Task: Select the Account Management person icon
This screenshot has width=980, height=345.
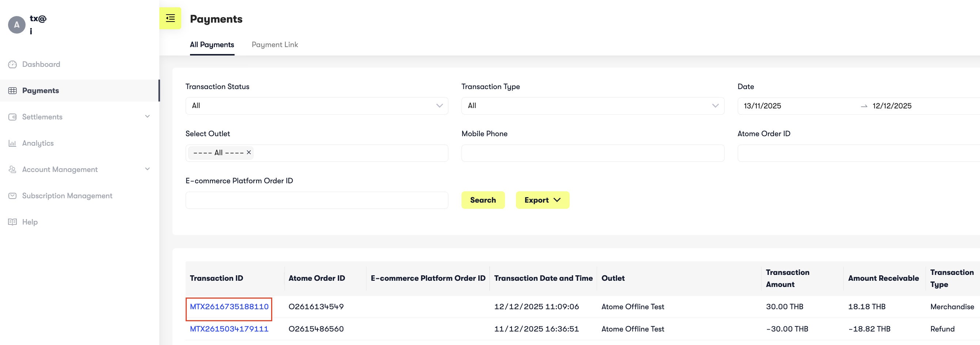Action: click(x=12, y=169)
